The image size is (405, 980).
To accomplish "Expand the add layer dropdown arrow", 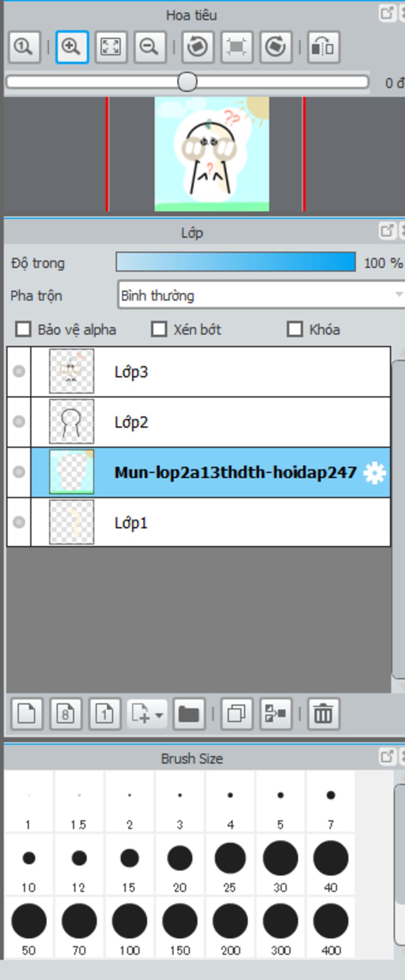I will (159, 715).
